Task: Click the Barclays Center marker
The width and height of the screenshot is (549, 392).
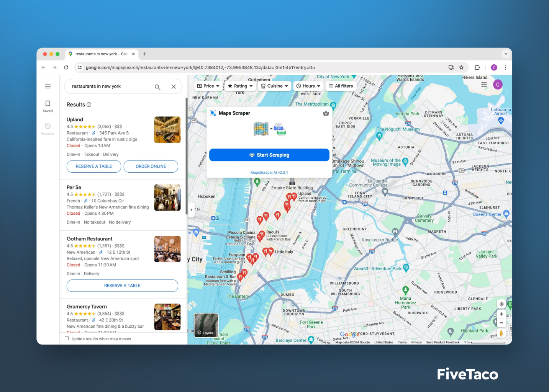Action: click(311, 340)
